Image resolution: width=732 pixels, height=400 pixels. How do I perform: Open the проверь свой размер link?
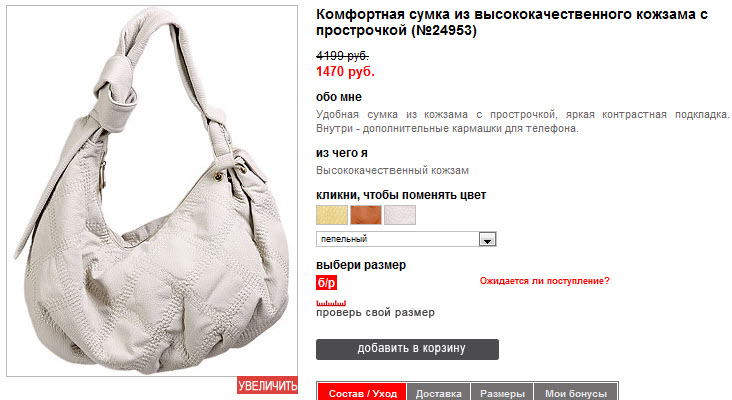[375, 313]
